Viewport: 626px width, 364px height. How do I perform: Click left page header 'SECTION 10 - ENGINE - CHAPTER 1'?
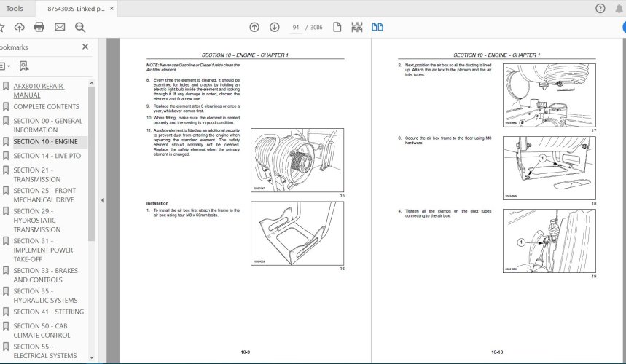pyautogui.click(x=245, y=55)
